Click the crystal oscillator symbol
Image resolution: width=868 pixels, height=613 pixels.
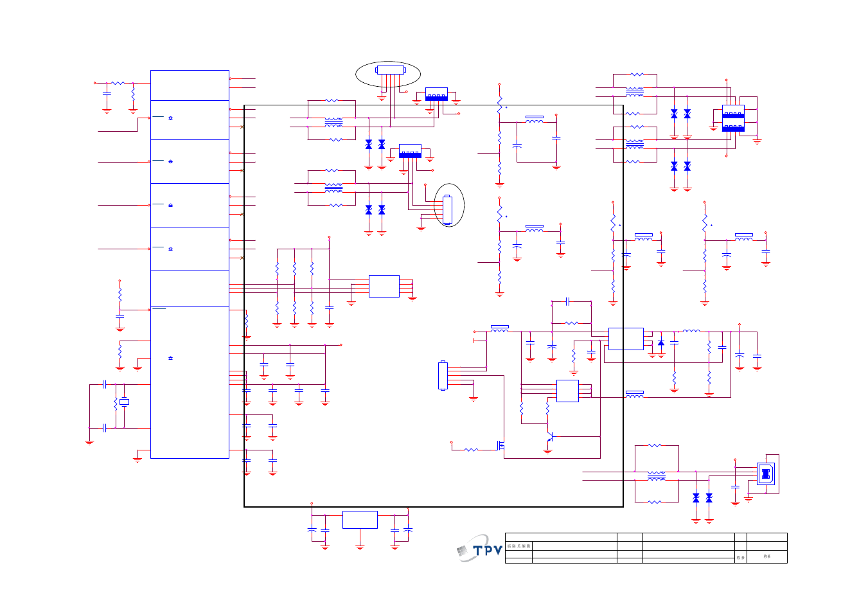pyautogui.click(x=125, y=402)
